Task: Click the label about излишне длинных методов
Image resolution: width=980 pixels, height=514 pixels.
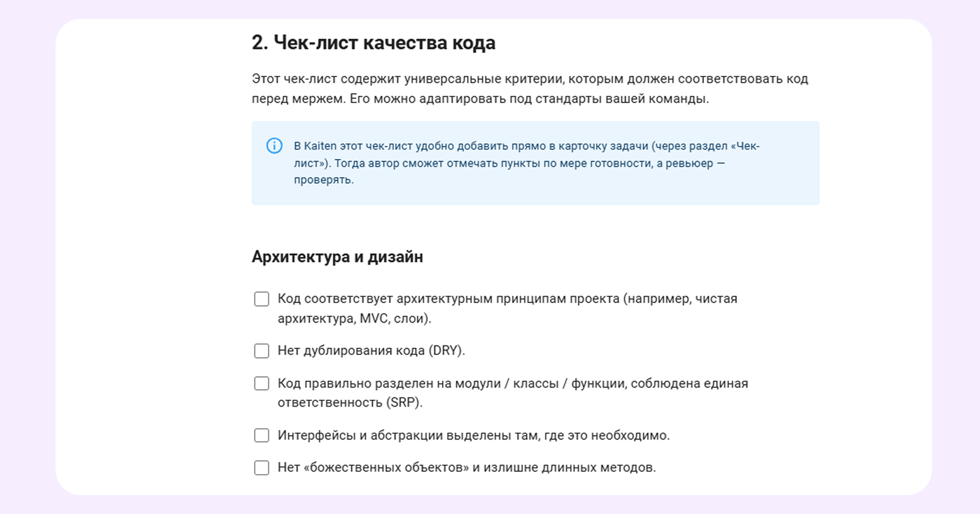Action: [x=466, y=468]
